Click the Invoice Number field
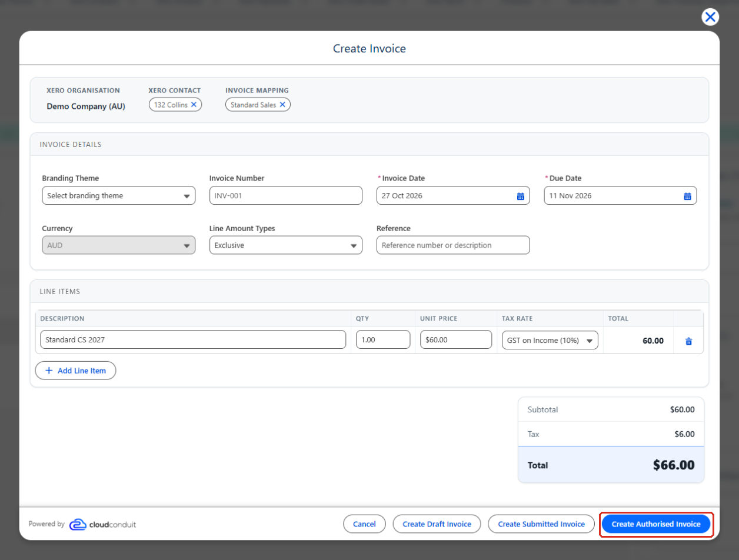Viewport: 739px width, 560px height. tap(286, 196)
